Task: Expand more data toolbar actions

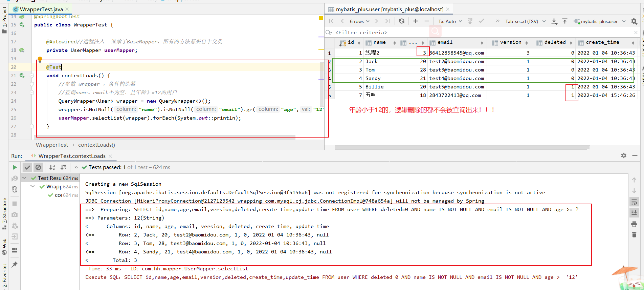Action: click(x=498, y=21)
